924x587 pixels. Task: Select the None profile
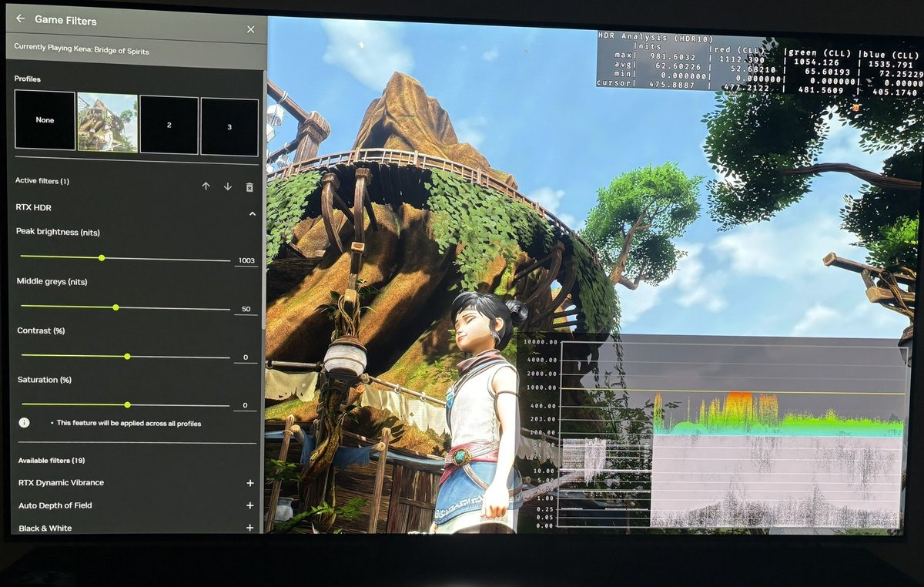45,120
